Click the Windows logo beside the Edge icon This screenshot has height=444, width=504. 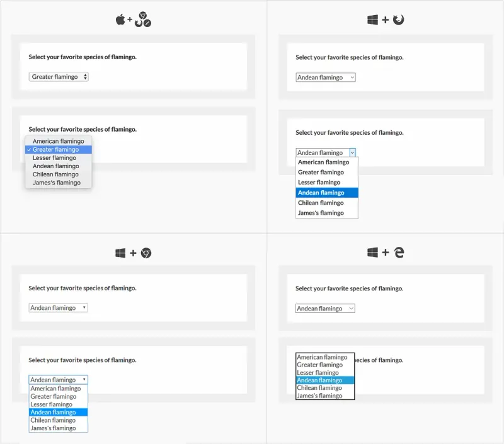[372, 253]
